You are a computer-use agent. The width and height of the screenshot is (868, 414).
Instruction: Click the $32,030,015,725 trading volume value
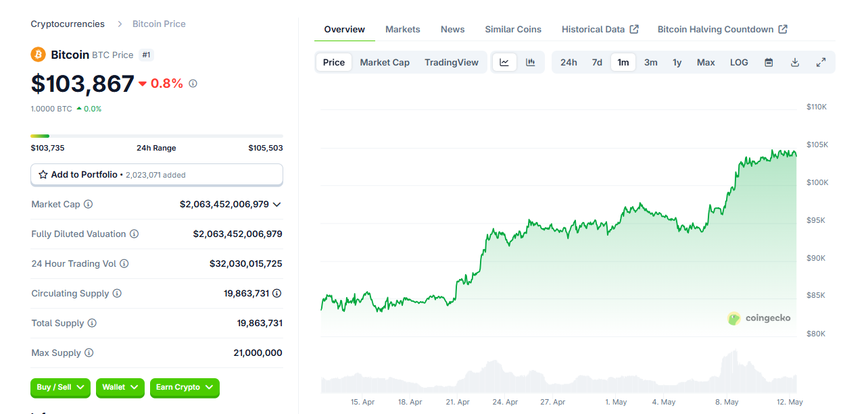click(246, 263)
